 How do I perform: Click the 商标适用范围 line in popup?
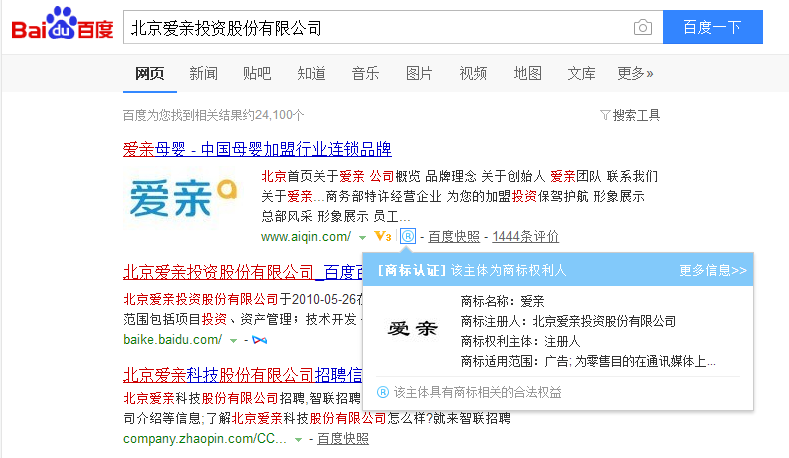point(588,361)
